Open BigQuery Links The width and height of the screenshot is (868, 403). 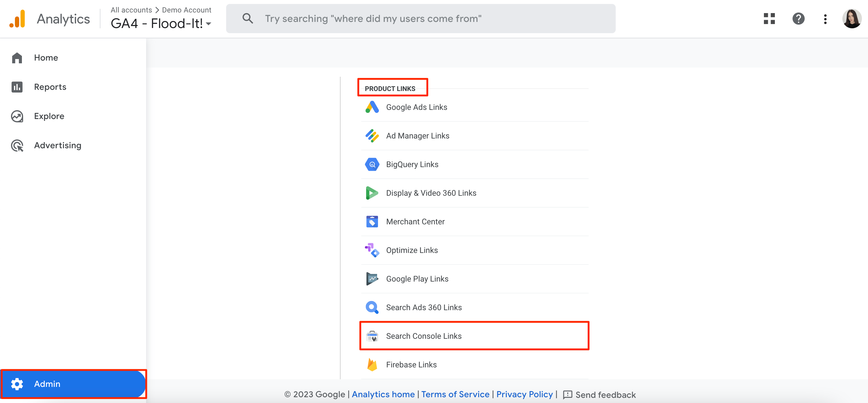(475, 164)
